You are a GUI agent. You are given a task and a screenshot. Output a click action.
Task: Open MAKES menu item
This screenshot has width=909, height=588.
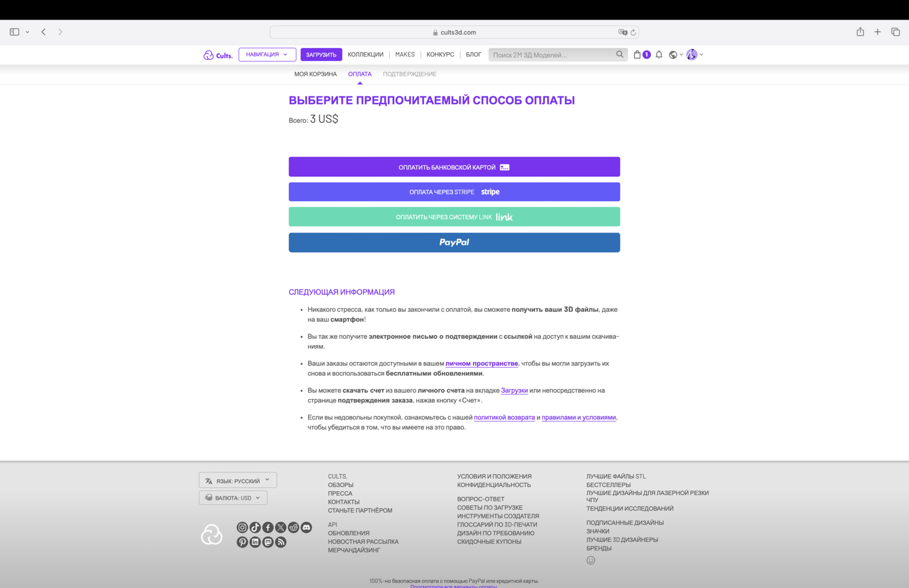pyautogui.click(x=405, y=55)
